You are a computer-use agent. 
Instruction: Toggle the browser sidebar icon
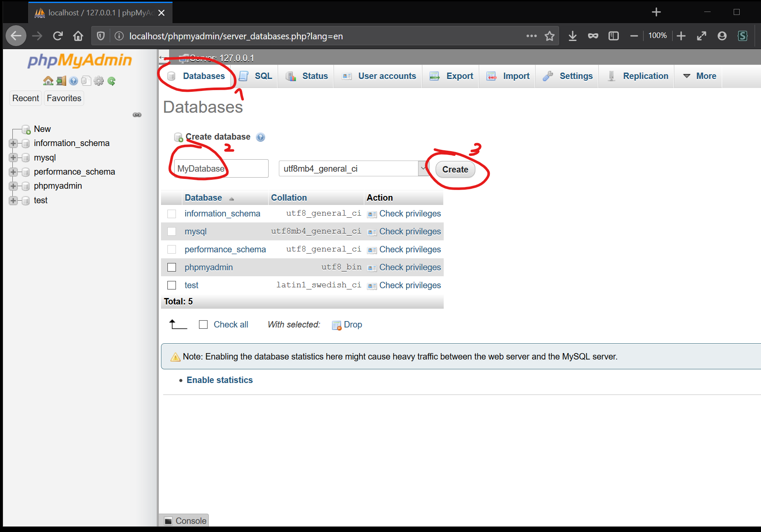[x=614, y=36]
